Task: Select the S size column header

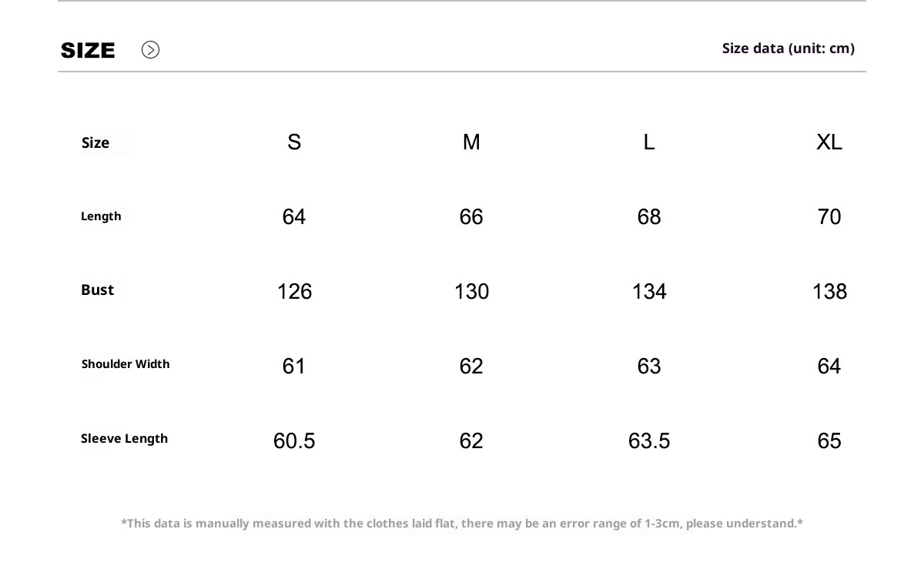Action: coord(294,142)
